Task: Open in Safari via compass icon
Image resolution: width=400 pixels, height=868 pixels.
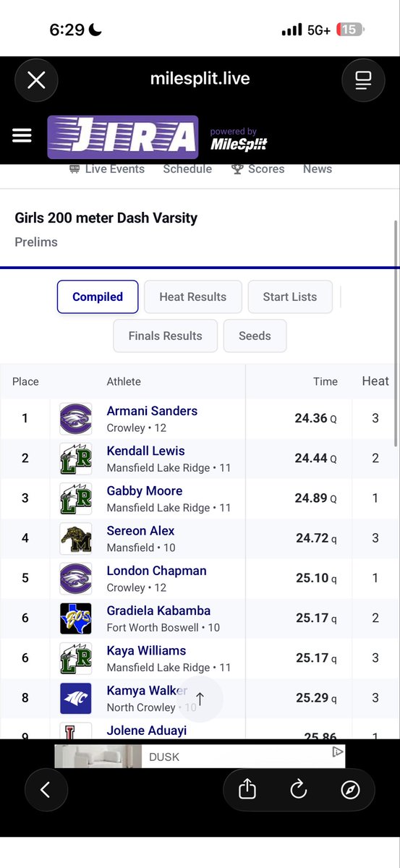Action: click(x=350, y=790)
